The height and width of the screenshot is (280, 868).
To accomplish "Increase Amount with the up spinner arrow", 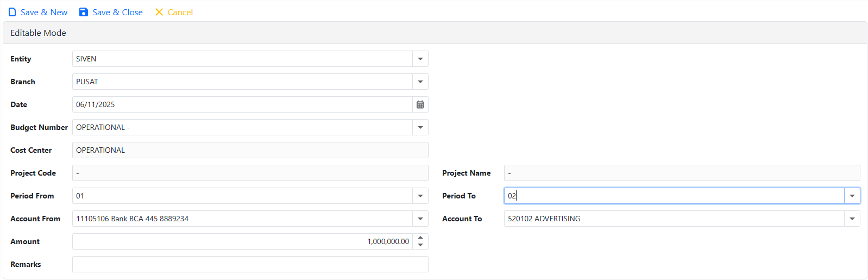I will click(420, 238).
